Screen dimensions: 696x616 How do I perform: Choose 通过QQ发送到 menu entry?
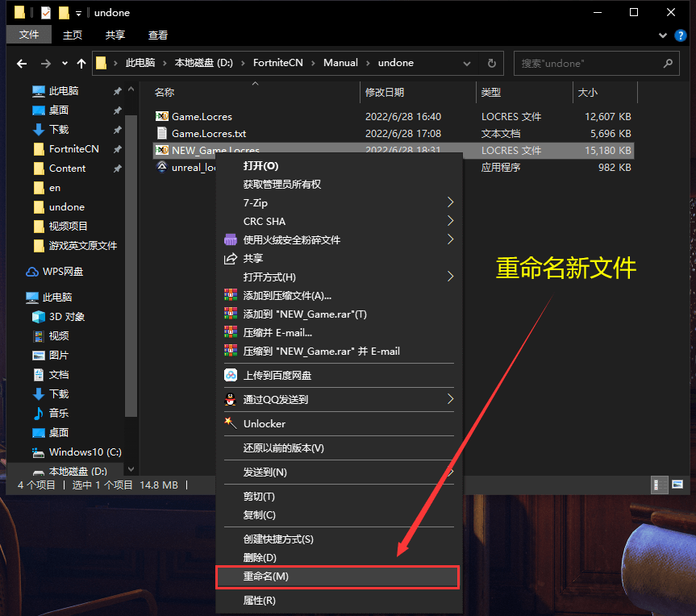click(x=339, y=399)
